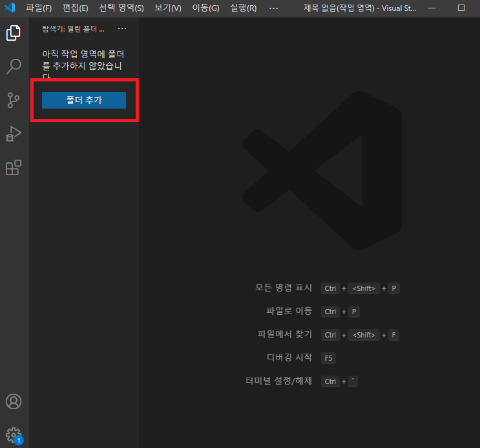The width and height of the screenshot is (480, 448).
Task: Click the 탐색기 panel header title
Action: coord(73,29)
